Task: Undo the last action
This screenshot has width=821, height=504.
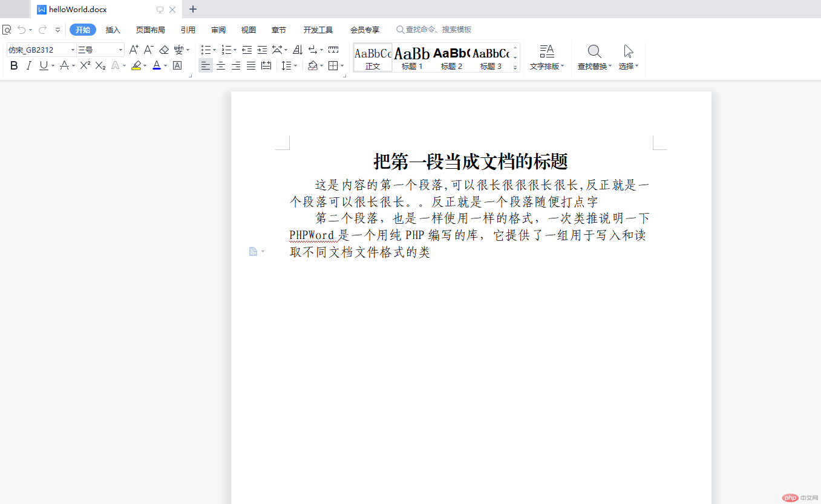Action: pyautogui.click(x=22, y=30)
